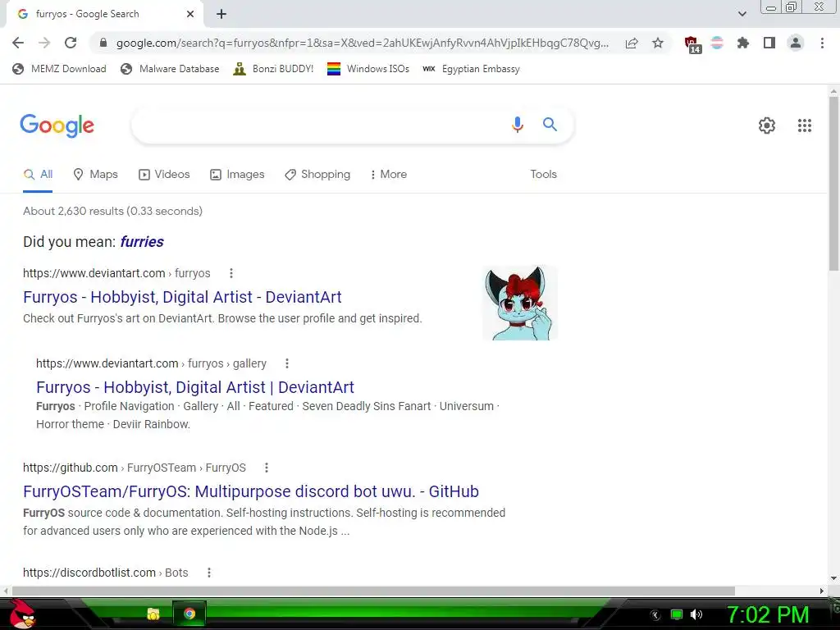Start voice search with microphone icon
The image size is (840, 630).
pyautogui.click(x=517, y=125)
